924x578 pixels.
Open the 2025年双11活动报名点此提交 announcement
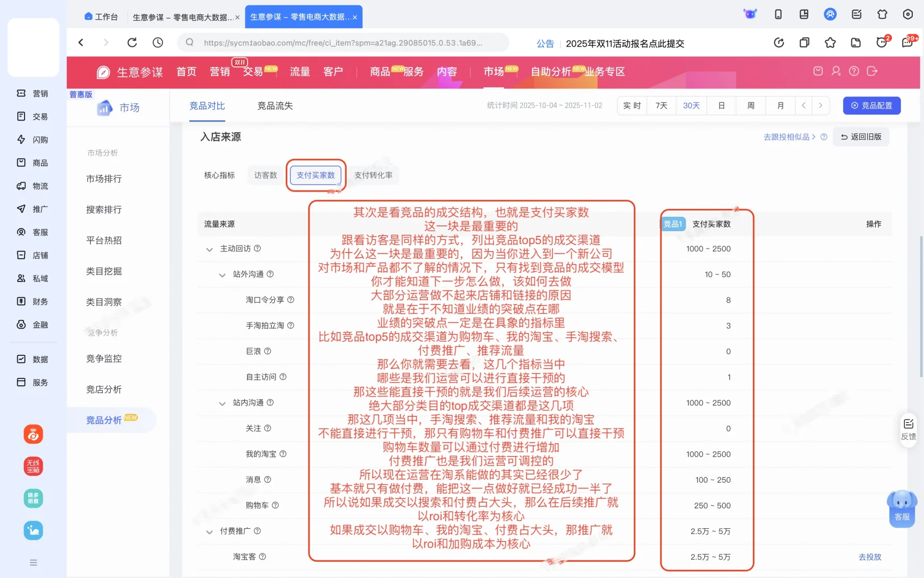coord(625,43)
